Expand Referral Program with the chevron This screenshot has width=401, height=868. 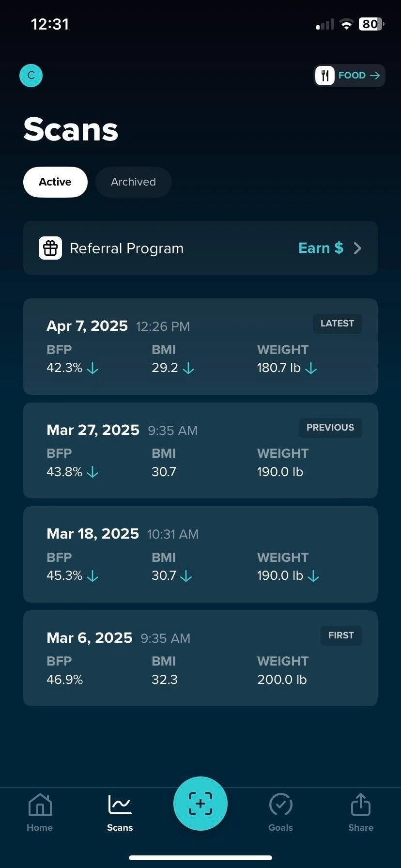(357, 248)
